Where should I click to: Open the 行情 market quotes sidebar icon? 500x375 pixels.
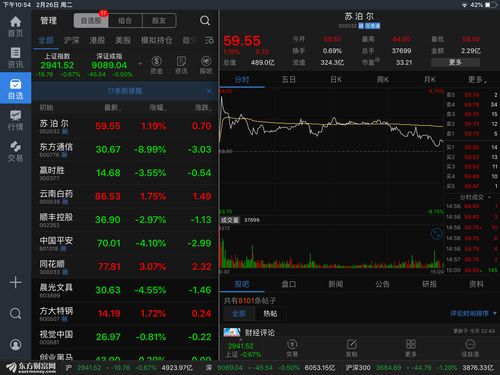[15, 120]
